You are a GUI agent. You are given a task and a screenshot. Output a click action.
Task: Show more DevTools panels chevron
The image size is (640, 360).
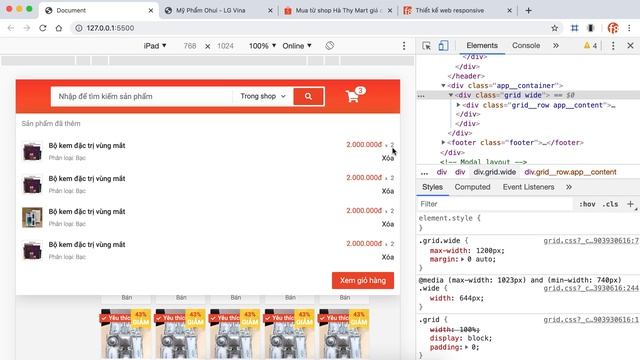(x=556, y=46)
